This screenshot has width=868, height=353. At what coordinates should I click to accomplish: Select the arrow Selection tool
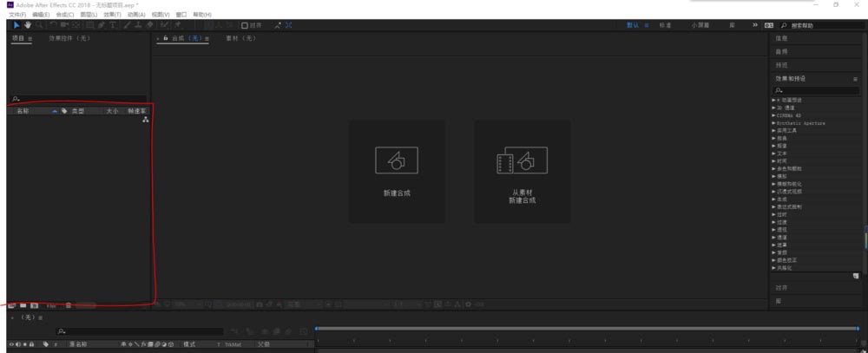pyautogui.click(x=16, y=25)
